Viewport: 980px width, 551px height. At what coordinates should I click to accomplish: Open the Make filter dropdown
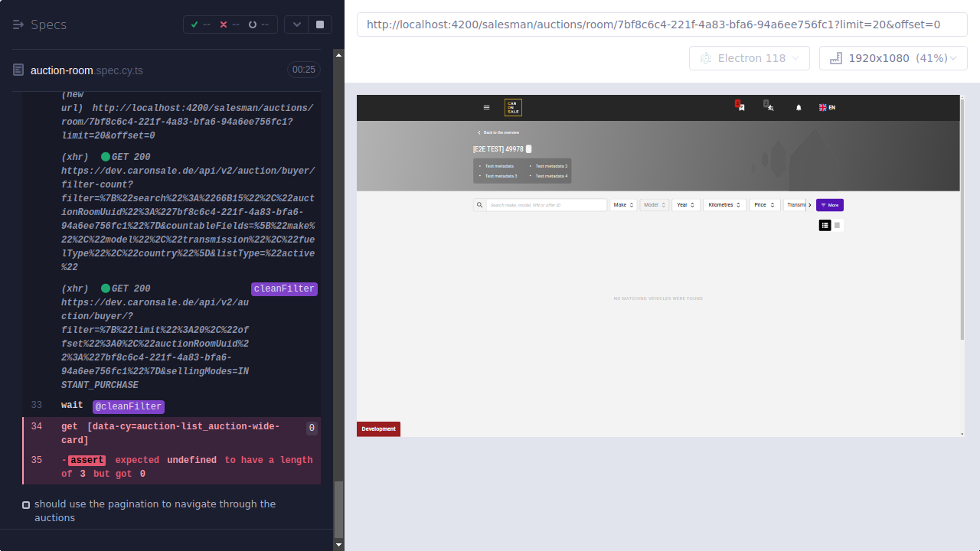tap(623, 204)
